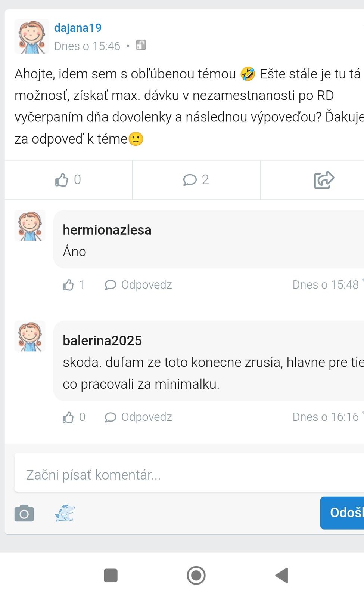Send the comment with the Odošli button
Image resolution: width=364 pixels, height=598 pixels.
[x=343, y=512]
